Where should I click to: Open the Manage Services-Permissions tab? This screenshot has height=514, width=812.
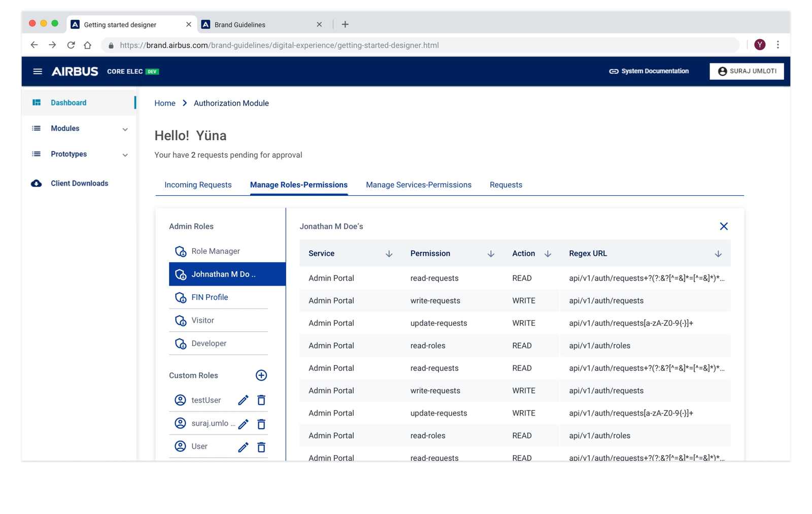pyautogui.click(x=419, y=185)
